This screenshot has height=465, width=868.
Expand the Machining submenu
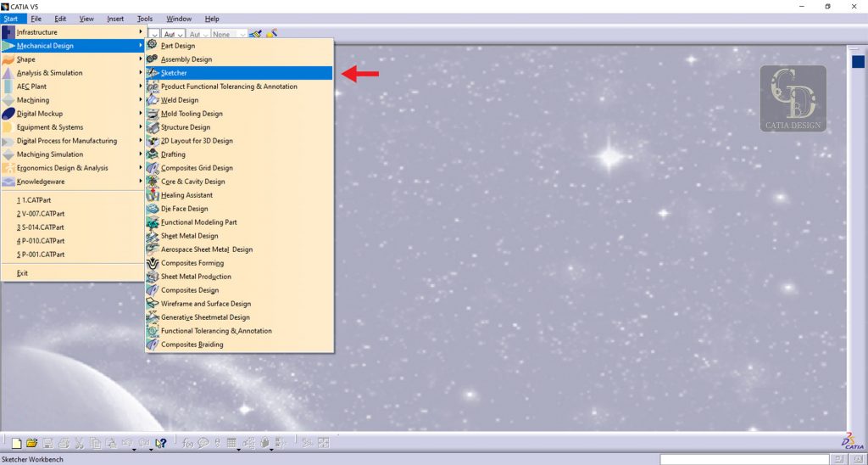coord(73,100)
